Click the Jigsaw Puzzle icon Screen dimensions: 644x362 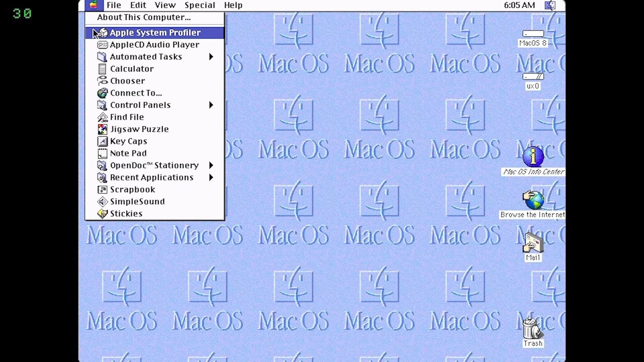click(x=102, y=129)
